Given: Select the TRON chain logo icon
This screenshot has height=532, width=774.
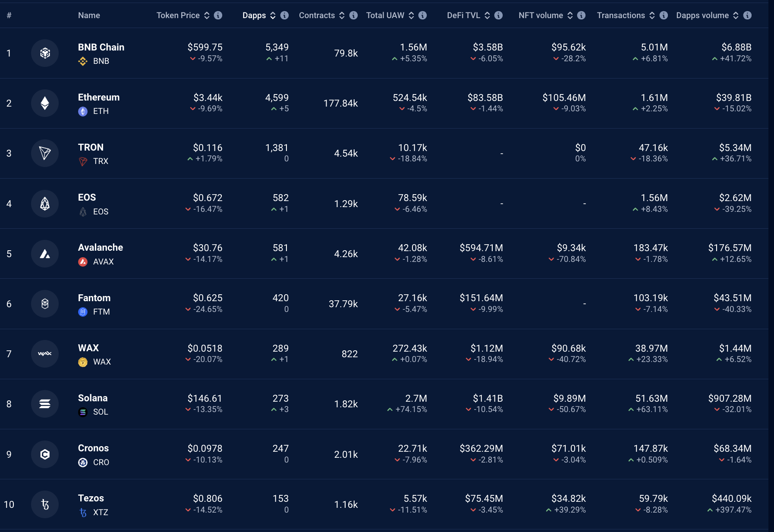Looking at the screenshot, I should coord(45,153).
